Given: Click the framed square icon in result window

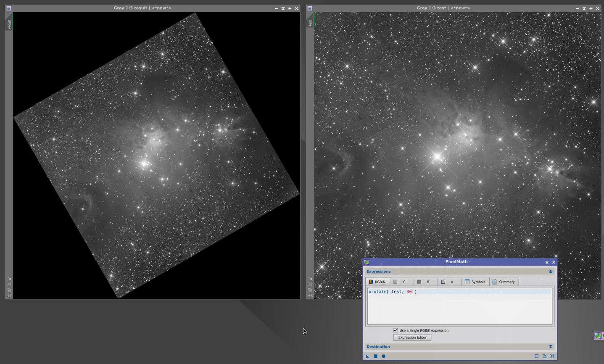Looking at the screenshot, I should coord(9,284).
